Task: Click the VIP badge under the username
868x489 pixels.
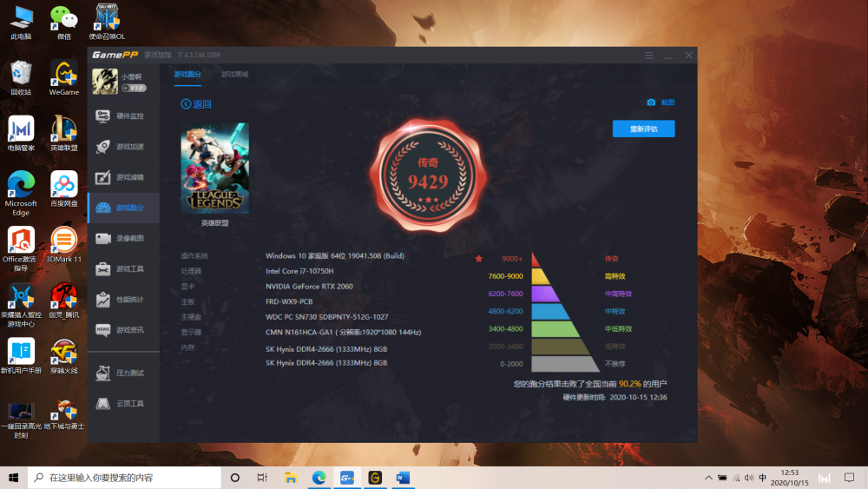Action: coord(134,88)
